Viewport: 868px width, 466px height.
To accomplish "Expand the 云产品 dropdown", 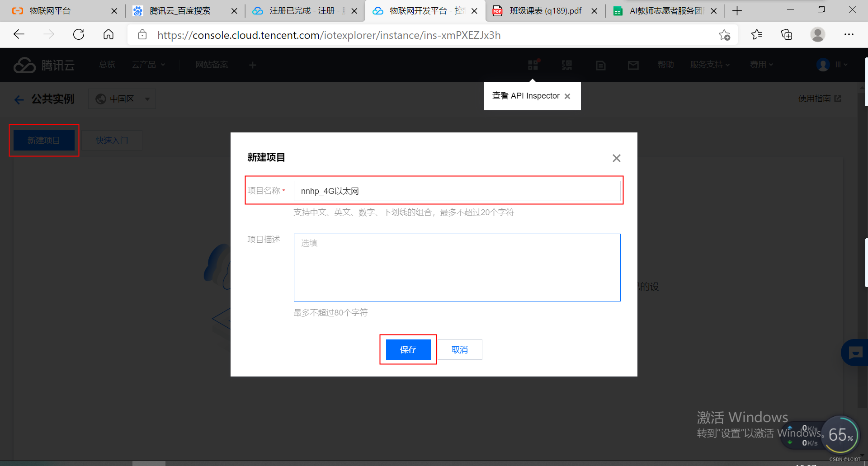I will click(148, 65).
